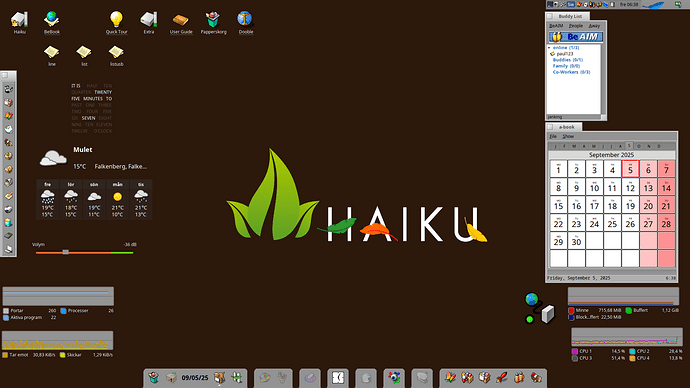Click the Falkenberg location text

pos(121,166)
